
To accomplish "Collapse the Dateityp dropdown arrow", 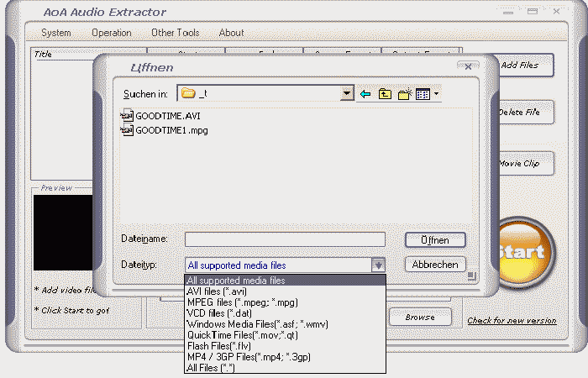I will (x=378, y=265).
